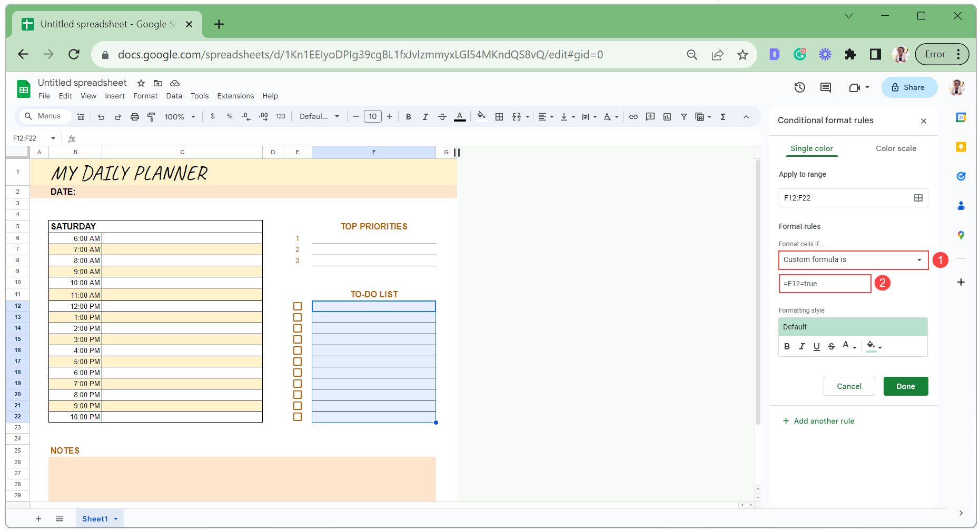Click the Done button
This screenshot has width=980, height=532.
coord(905,386)
